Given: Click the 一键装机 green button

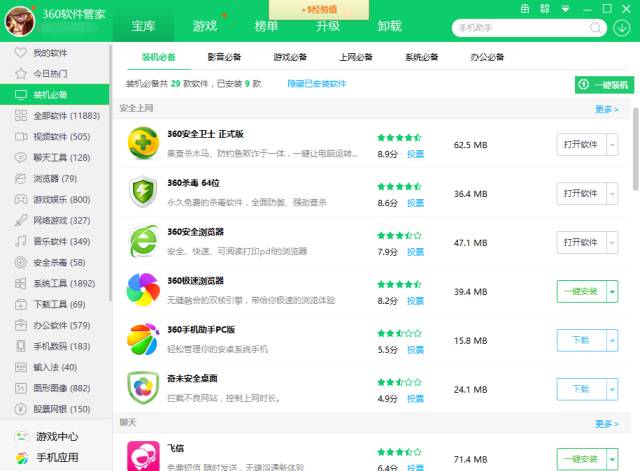Looking at the screenshot, I should pyautogui.click(x=604, y=85).
